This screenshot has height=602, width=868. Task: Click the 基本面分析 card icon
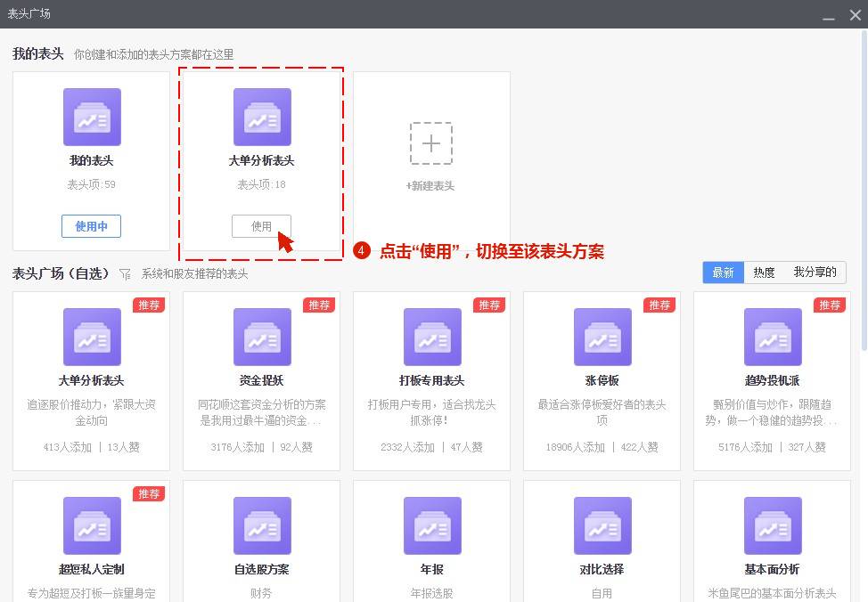tap(773, 525)
